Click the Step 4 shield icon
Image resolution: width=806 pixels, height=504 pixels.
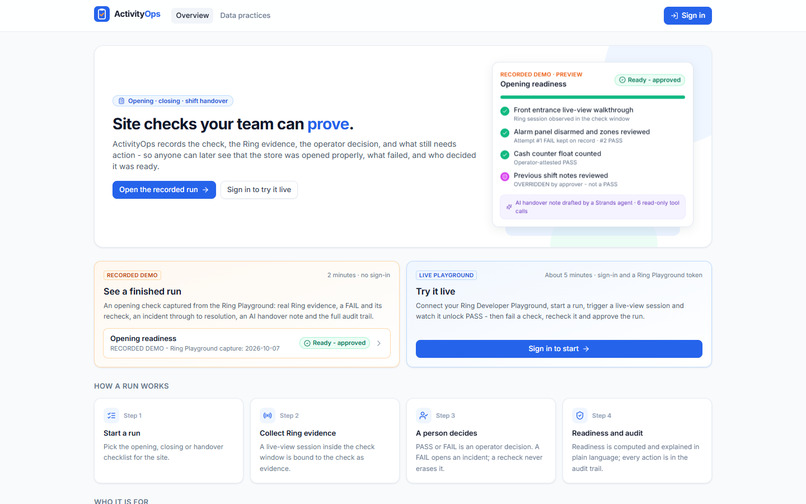click(x=580, y=415)
